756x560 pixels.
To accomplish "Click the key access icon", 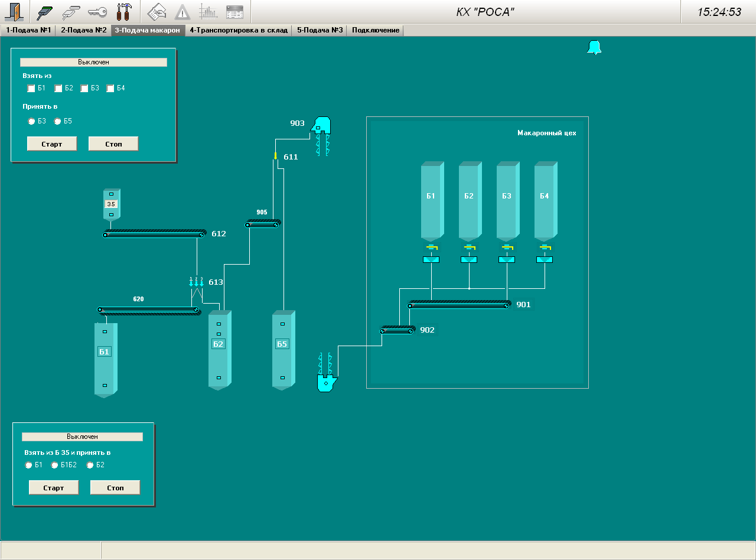I will coord(97,12).
